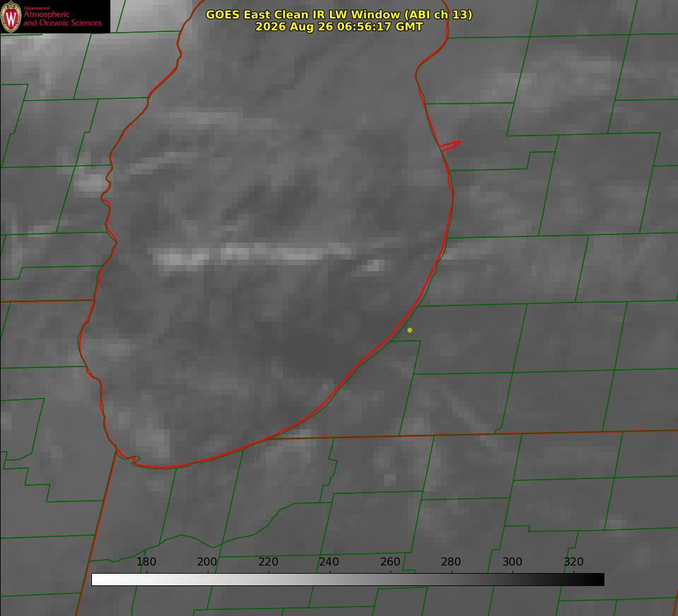This screenshot has height=616, width=678.
Task: Click the 'Atmospheric and Oceanic Sciences' department text
Action: click(x=62, y=18)
